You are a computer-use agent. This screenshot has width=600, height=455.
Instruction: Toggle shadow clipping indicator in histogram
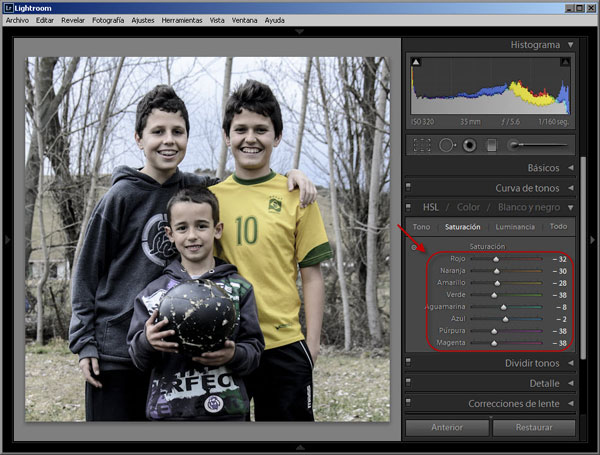pos(416,62)
